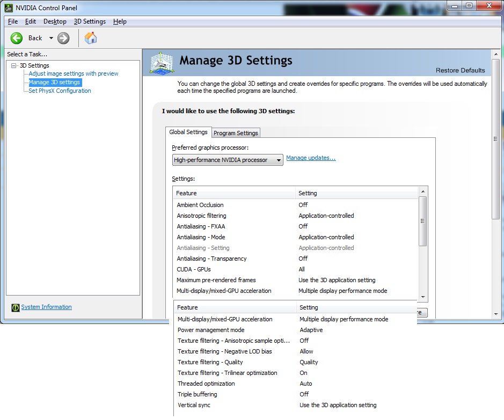Click settings list scroll down arrow
Screen dimensions: 504x420
423,297
